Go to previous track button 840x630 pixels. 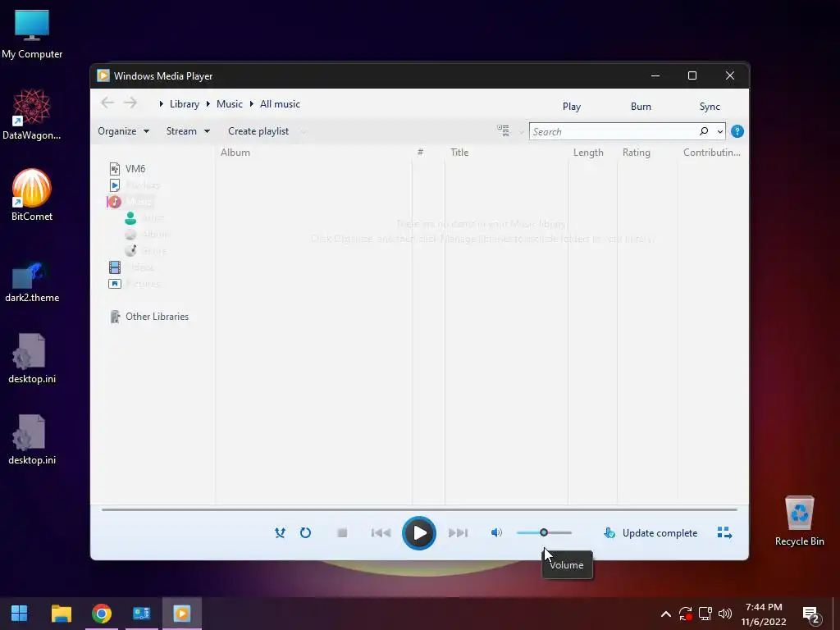pos(381,532)
